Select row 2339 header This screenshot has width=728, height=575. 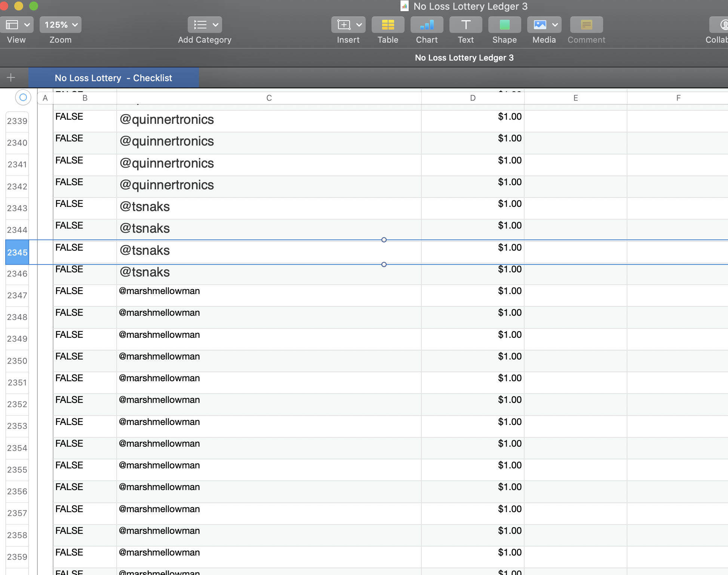pyautogui.click(x=17, y=121)
